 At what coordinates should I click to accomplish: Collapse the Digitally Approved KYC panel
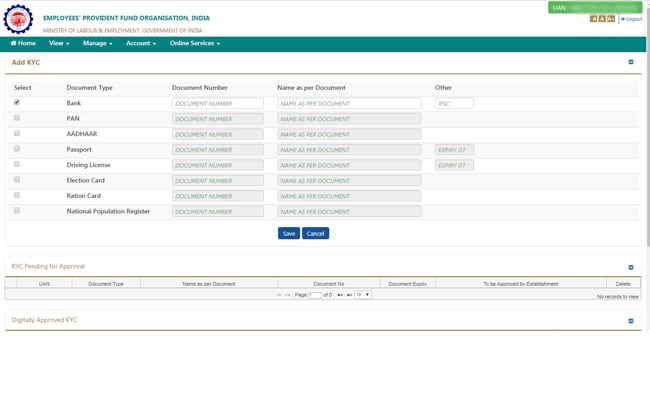coord(630,321)
